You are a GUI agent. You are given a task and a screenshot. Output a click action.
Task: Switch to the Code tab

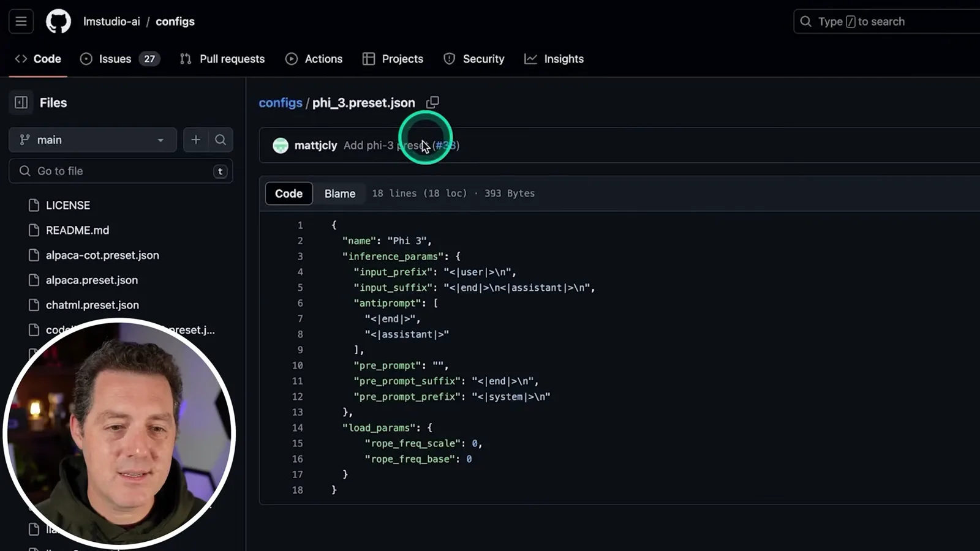(x=38, y=59)
